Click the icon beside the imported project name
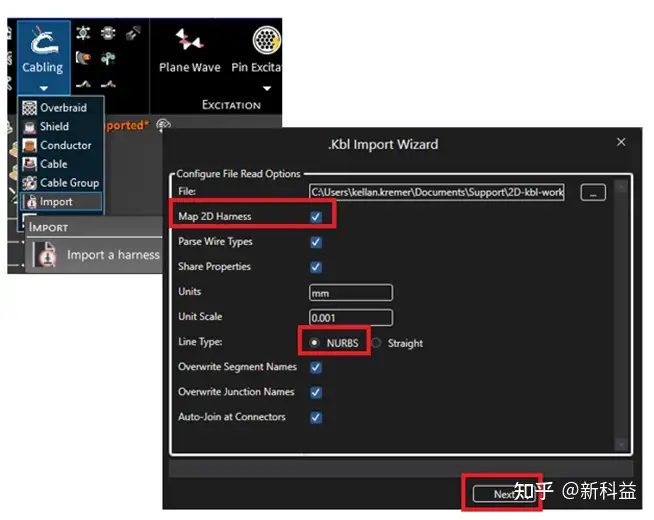654x520 pixels. (x=163, y=124)
